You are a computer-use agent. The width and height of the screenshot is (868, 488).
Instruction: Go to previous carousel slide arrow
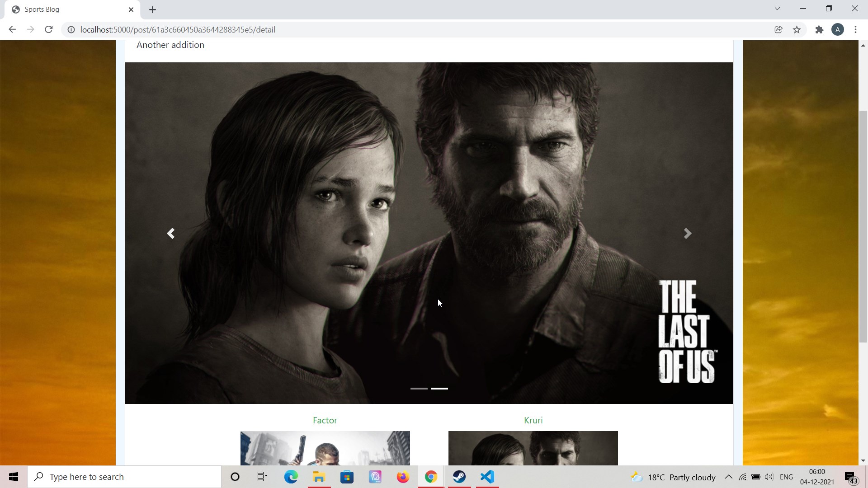pyautogui.click(x=171, y=234)
